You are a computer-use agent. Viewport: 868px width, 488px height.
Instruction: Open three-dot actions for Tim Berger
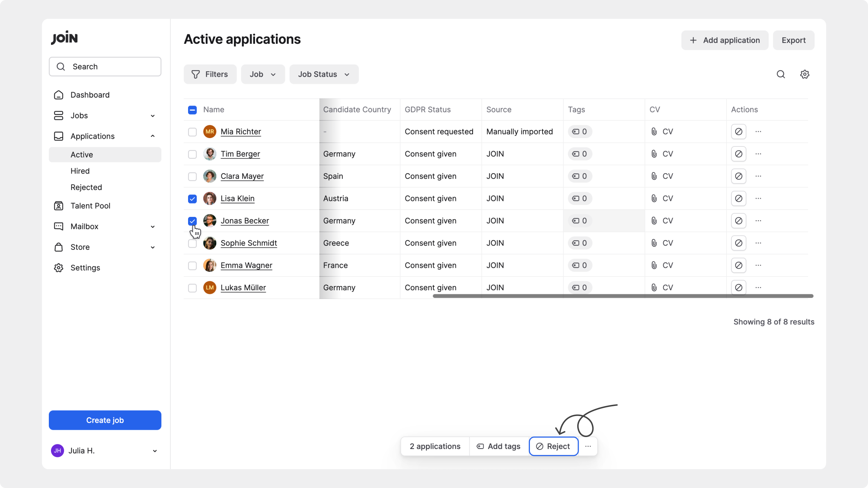click(758, 154)
